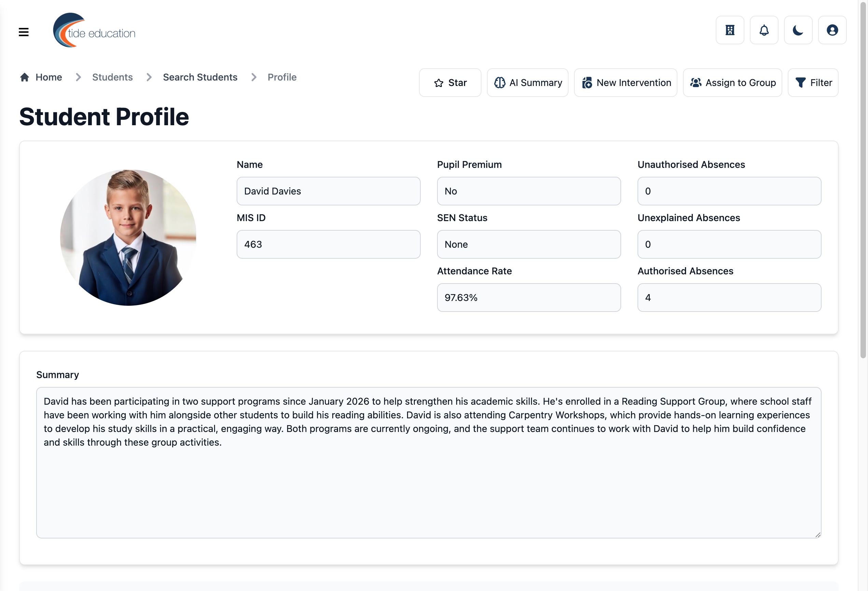Click the Home breadcrumb house icon
The height and width of the screenshot is (591, 868).
point(25,77)
